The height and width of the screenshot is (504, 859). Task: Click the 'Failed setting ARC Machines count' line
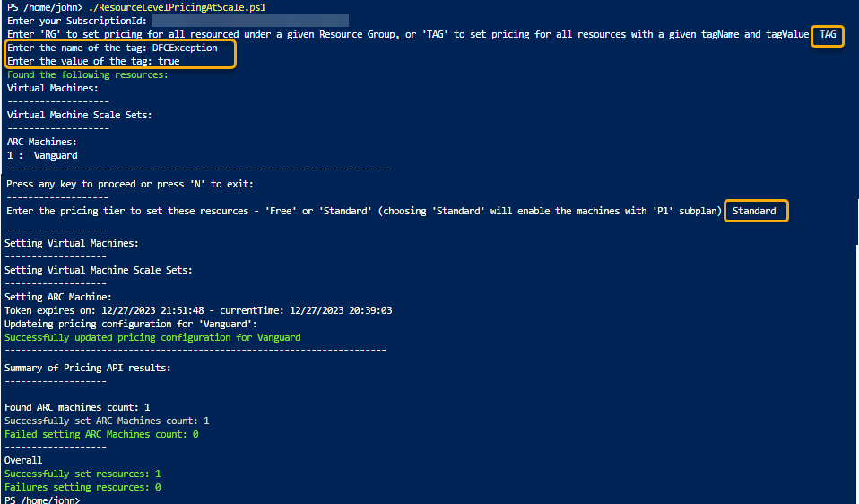(x=101, y=434)
